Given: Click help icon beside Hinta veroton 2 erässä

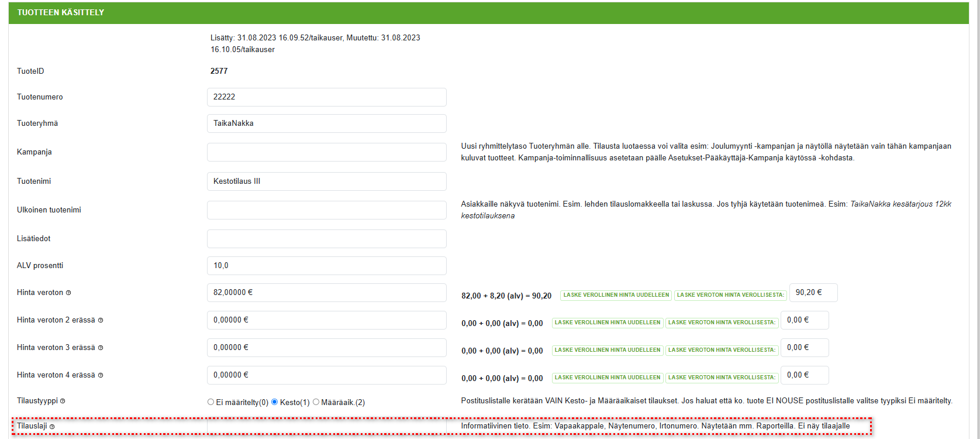Looking at the screenshot, I should pos(101,320).
